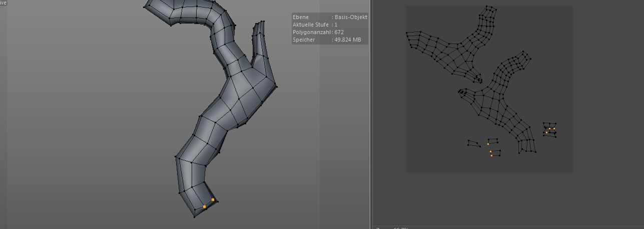The image size is (644, 229).
Task: Click the "Polygonanzahl: 672" HUD line
Action: point(318,32)
